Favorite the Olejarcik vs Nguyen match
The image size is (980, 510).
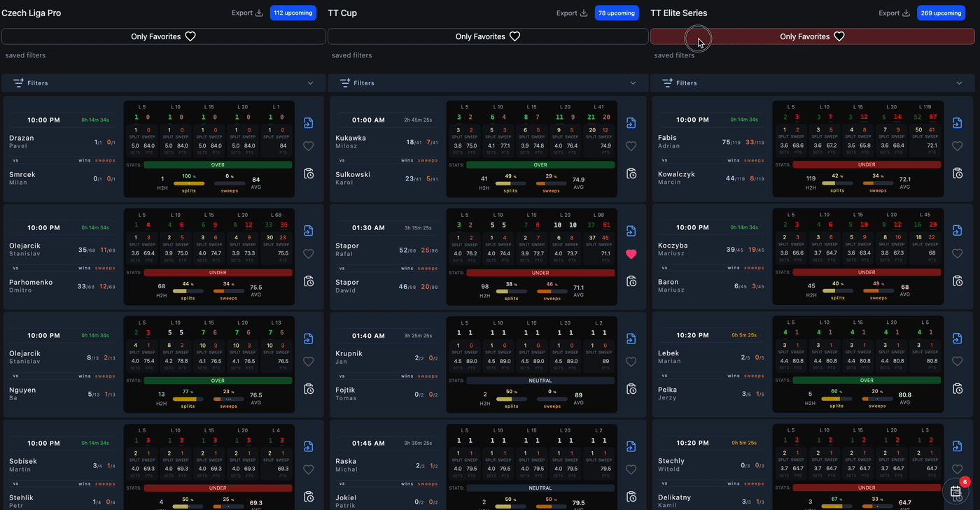(x=309, y=362)
